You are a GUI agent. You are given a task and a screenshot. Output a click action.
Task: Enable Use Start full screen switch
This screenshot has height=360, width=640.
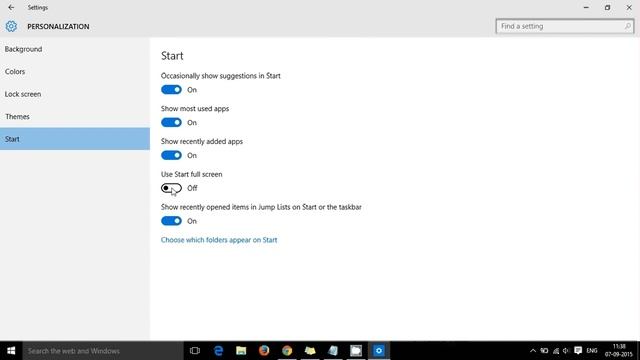pos(171,188)
